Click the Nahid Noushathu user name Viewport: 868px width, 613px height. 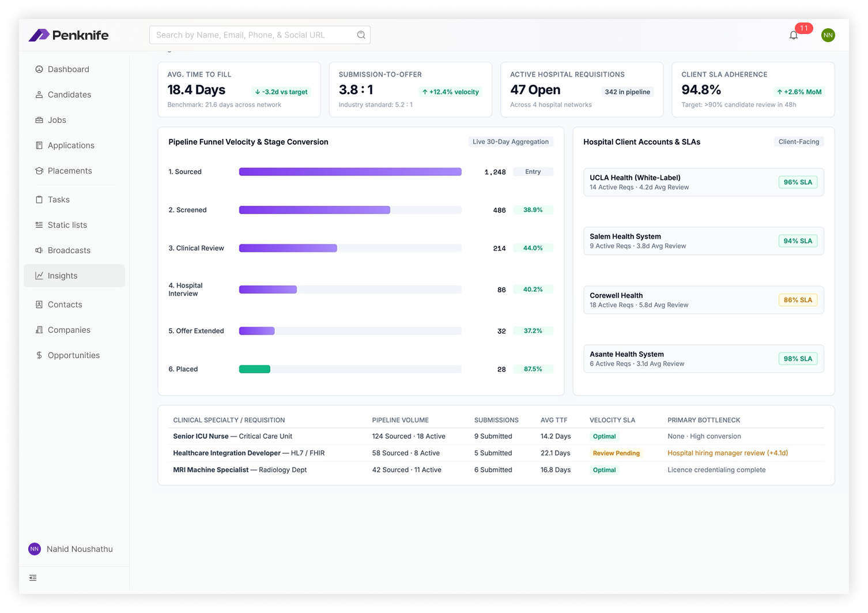pos(80,549)
